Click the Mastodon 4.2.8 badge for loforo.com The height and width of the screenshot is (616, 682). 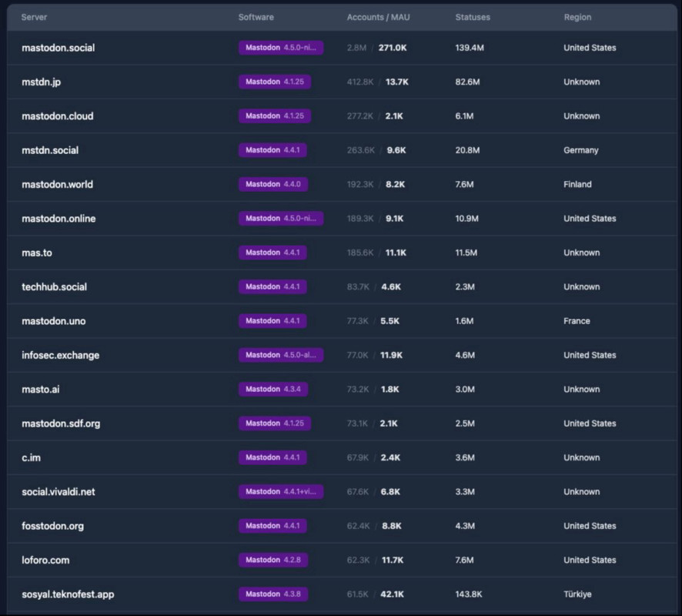(273, 560)
